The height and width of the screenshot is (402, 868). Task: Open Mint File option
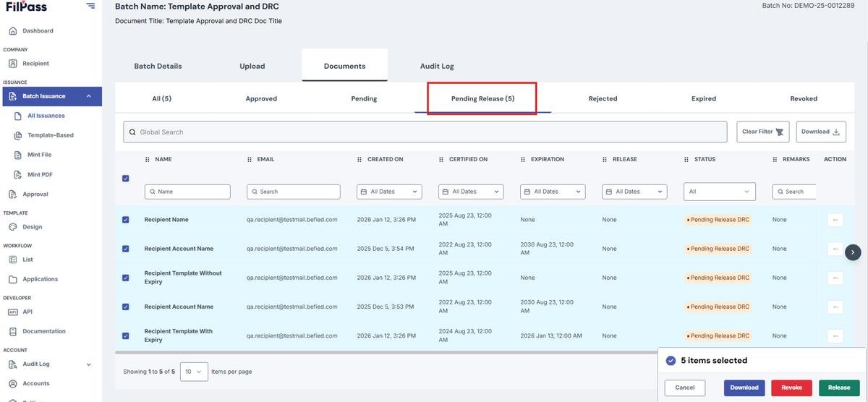pos(40,155)
